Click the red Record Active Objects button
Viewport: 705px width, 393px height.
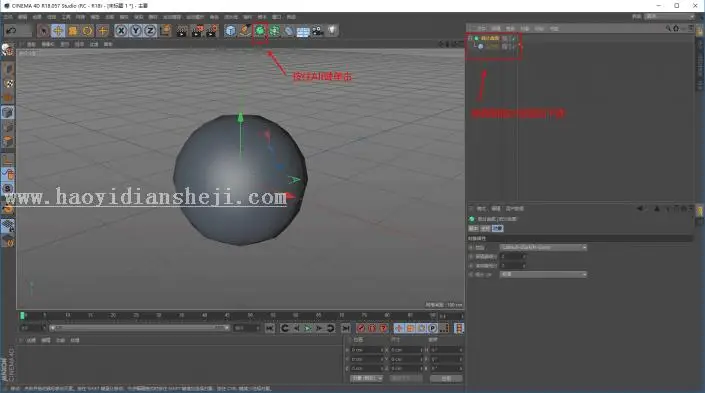pyautogui.click(x=361, y=328)
